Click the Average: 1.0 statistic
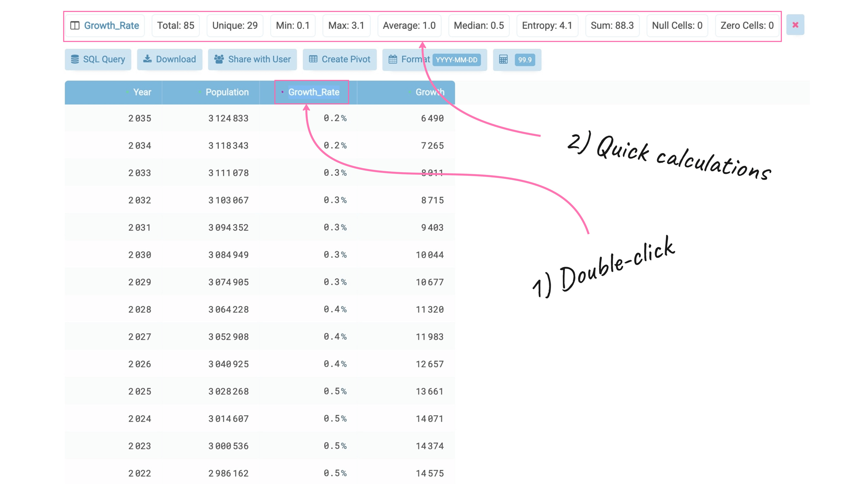868x488 pixels. click(409, 25)
